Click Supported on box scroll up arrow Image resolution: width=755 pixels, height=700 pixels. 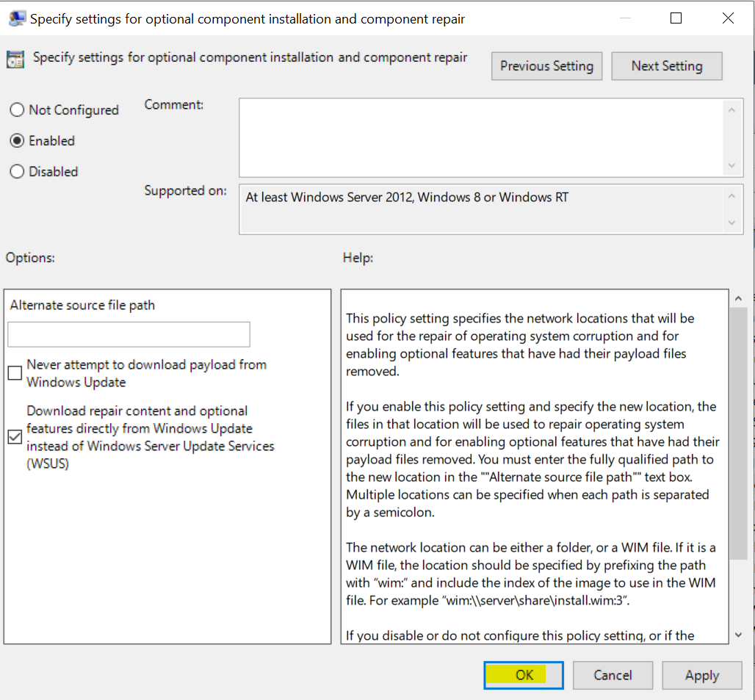click(x=731, y=196)
